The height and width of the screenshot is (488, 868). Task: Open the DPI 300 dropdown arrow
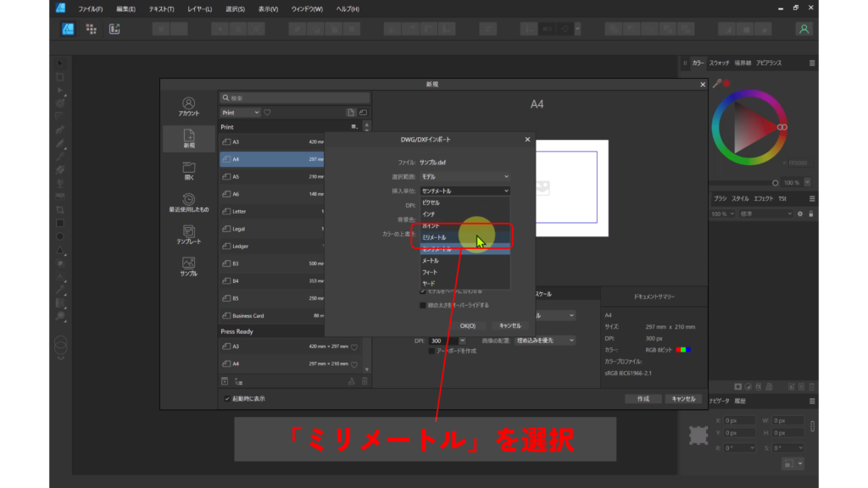pyautogui.click(x=462, y=341)
